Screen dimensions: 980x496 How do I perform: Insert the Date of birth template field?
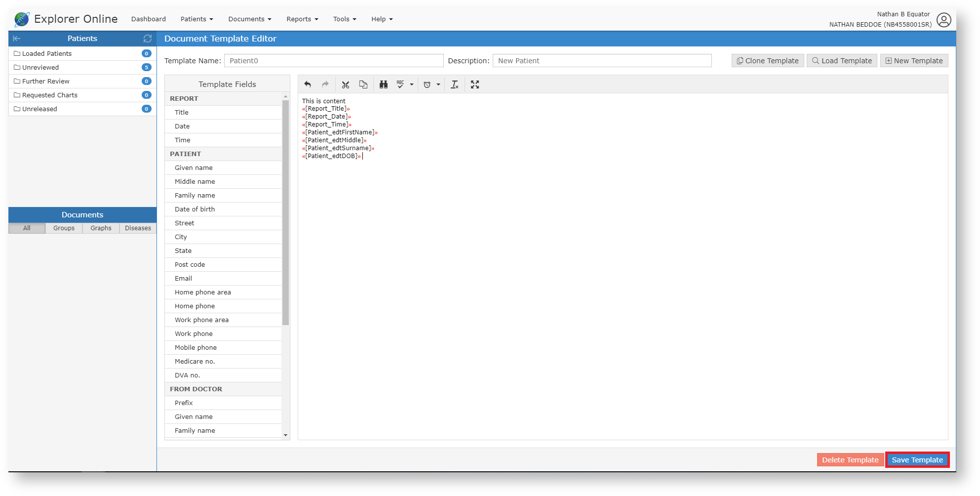coord(195,209)
